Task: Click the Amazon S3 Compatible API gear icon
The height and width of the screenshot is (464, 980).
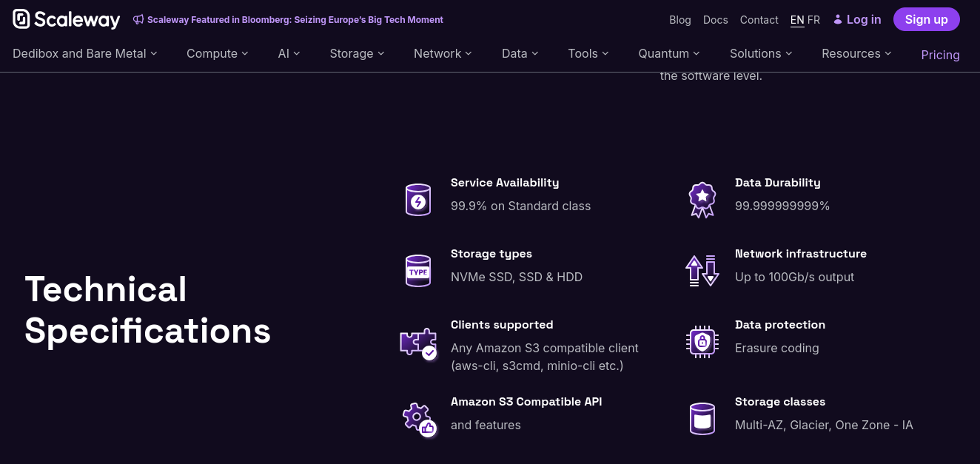Action: (x=419, y=420)
